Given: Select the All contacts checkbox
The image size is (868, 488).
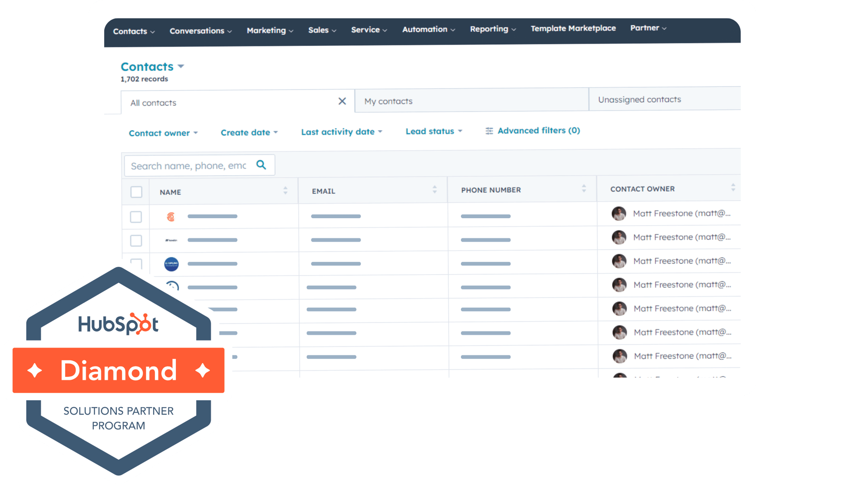Looking at the screenshot, I should (x=136, y=190).
